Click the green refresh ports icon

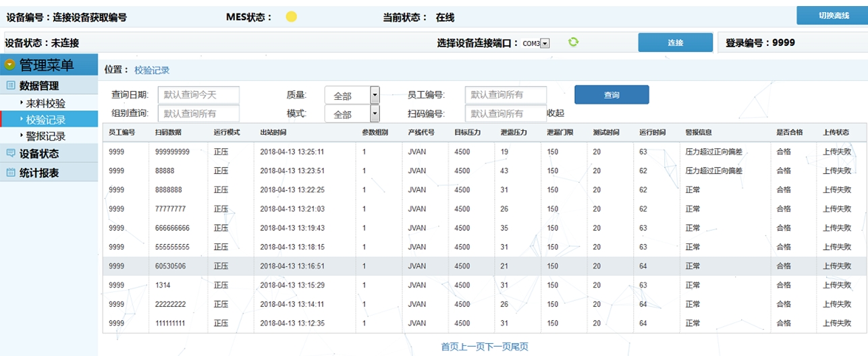click(x=573, y=42)
